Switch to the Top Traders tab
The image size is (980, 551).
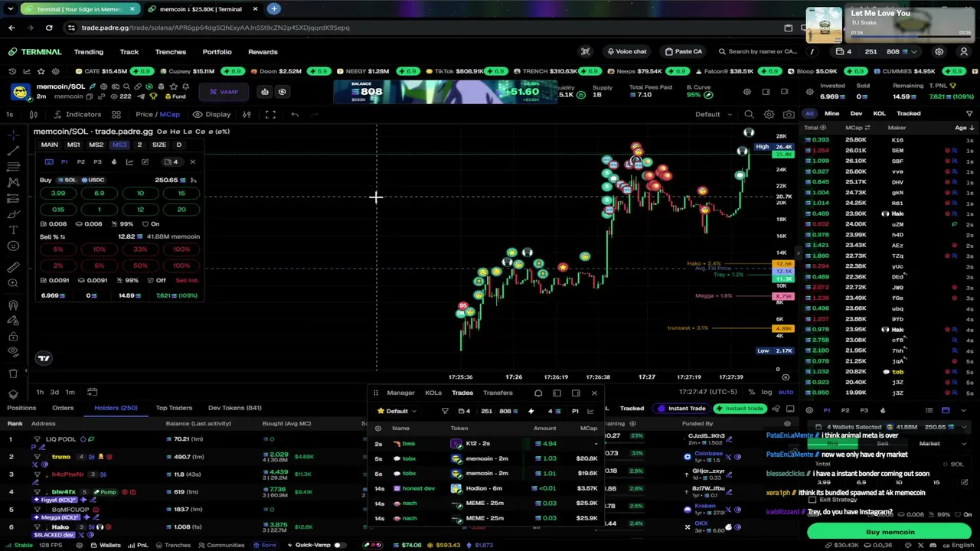coord(174,408)
